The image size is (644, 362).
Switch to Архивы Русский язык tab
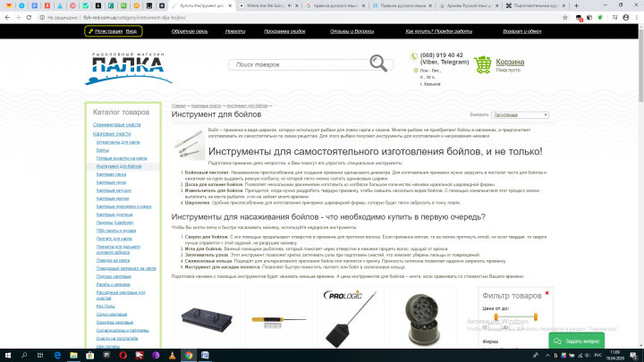click(469, 5)
